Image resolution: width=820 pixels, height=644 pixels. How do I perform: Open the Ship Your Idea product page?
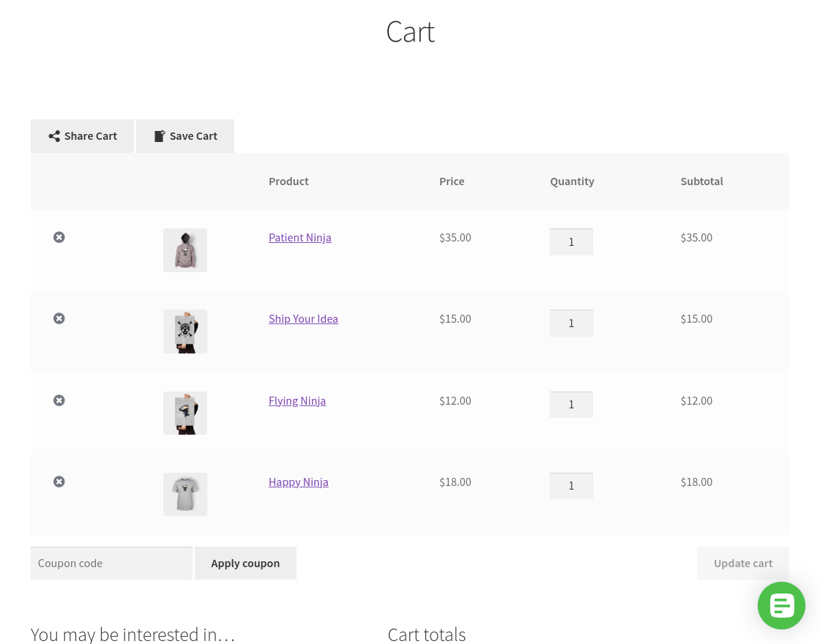pyautogui.click(x=303, y=318)
